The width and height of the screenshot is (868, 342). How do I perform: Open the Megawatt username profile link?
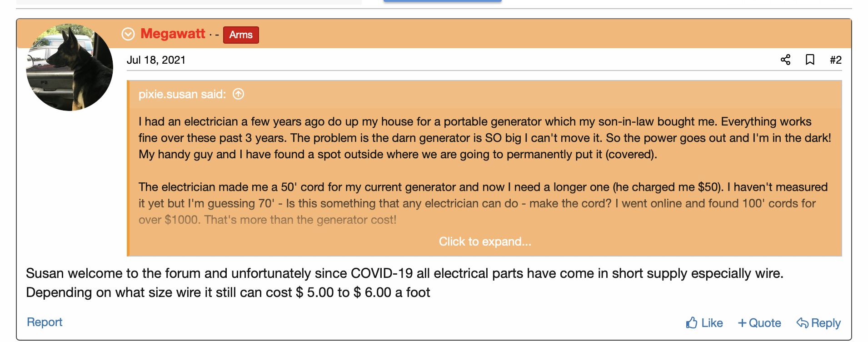173,34
